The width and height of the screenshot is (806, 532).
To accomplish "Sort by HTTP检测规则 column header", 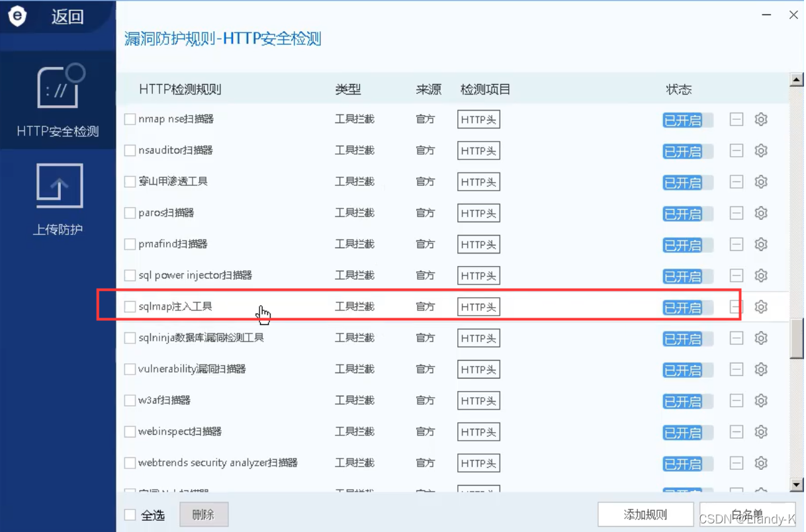I will [x=180, y=89].
